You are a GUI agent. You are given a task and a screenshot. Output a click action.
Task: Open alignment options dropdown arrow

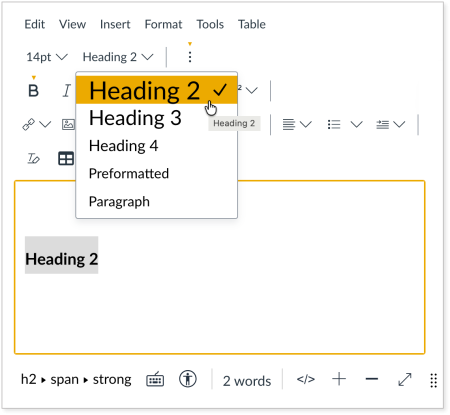[x=306, y=124]
